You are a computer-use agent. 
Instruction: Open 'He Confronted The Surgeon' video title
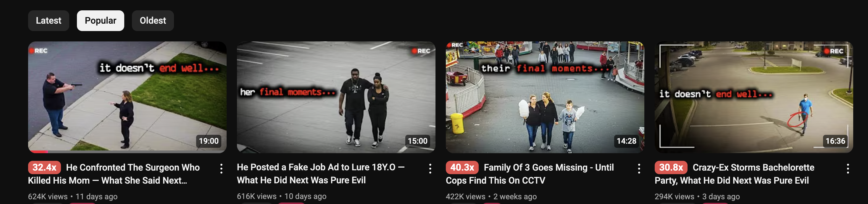(x=114, y=174)
